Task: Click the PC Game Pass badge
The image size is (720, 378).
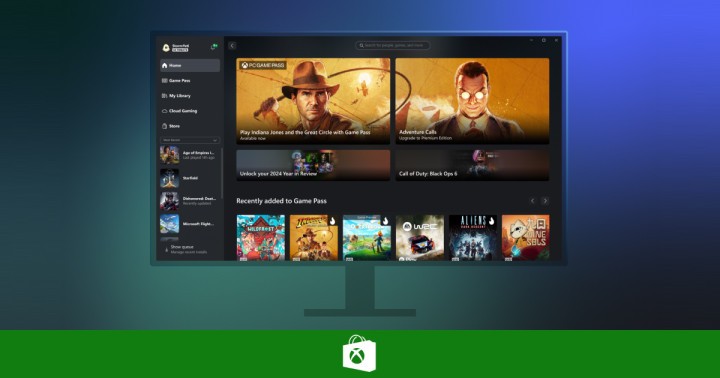Action: pos(263,65)
